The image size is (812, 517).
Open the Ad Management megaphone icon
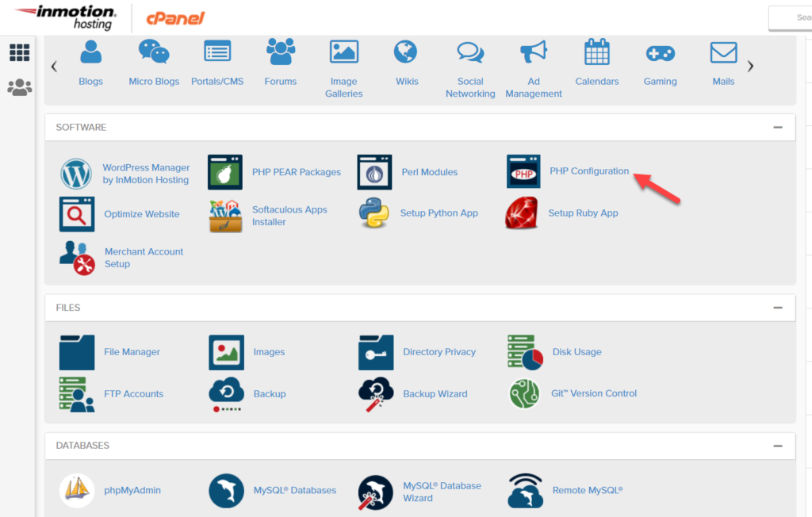(534, 52)
